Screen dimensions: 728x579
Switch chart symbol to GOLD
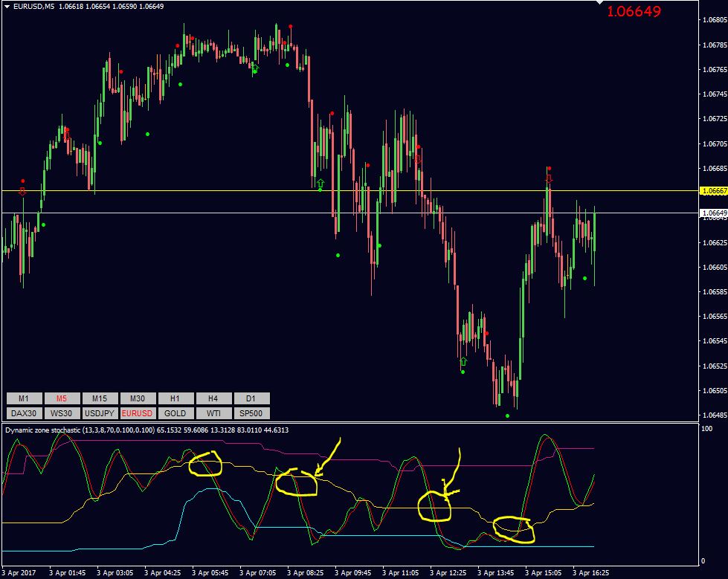[175, 413]
